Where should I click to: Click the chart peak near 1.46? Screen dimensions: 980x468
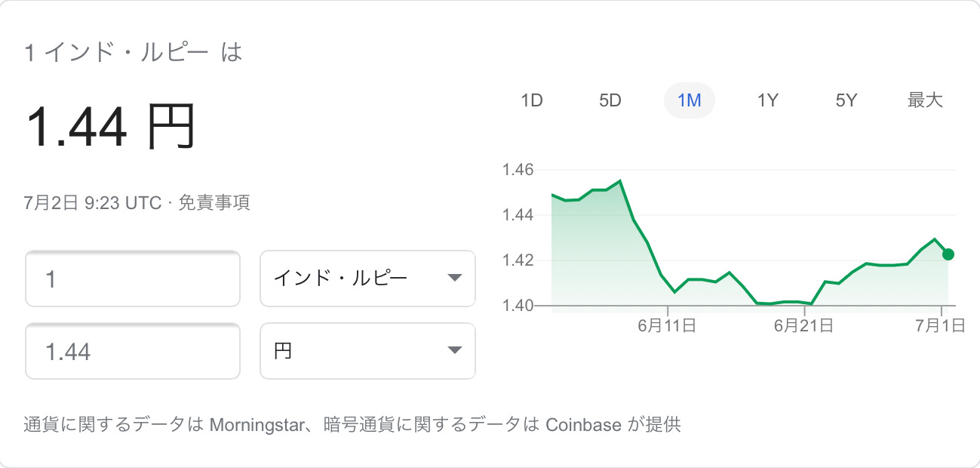pos(619,181)
